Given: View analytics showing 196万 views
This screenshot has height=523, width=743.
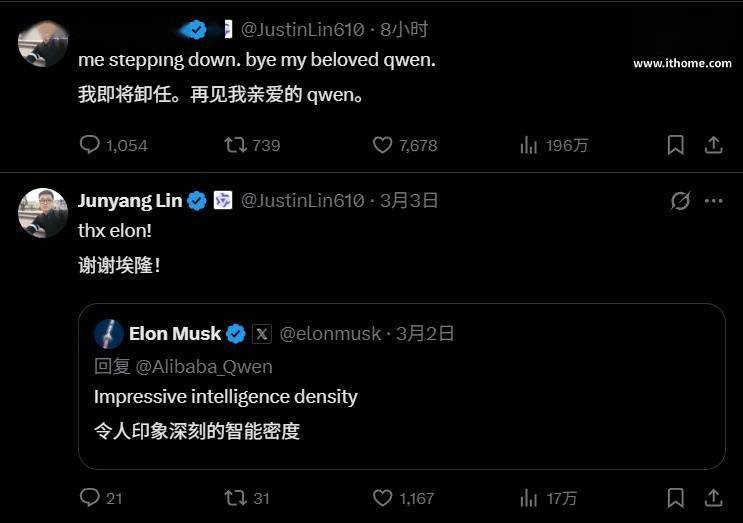Looking at the screenshot, I should (x=529, y=145).
